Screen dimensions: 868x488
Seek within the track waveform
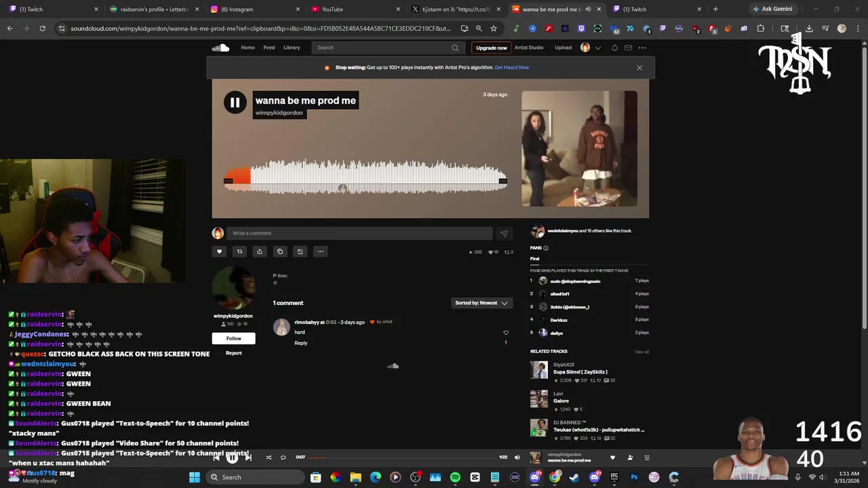[x=366, y=177]
